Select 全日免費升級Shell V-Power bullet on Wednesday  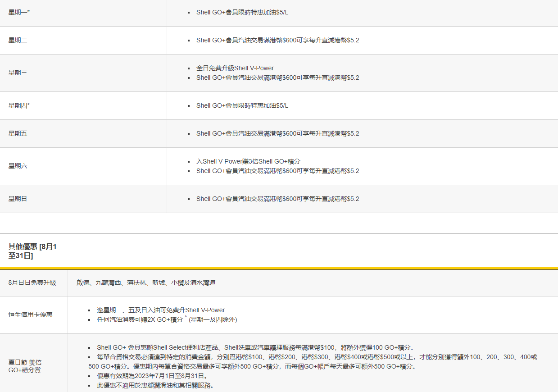click(x=235, y=68)
